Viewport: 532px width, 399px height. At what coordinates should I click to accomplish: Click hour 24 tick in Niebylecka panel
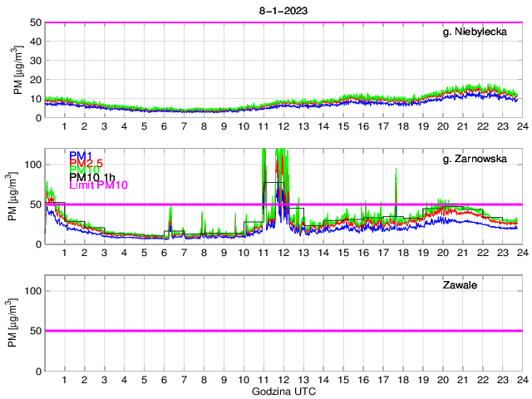coord(521,126)
